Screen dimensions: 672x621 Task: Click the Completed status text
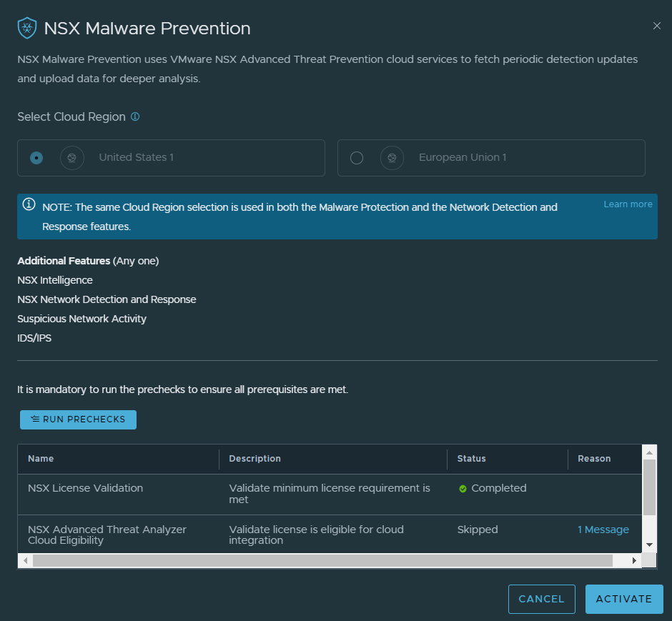click(x=499, y=488)
